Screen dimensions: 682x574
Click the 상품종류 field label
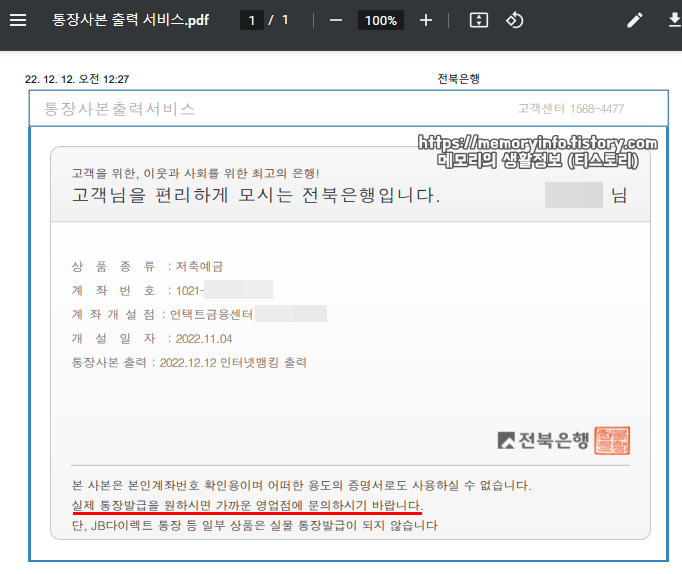point(114,266)
